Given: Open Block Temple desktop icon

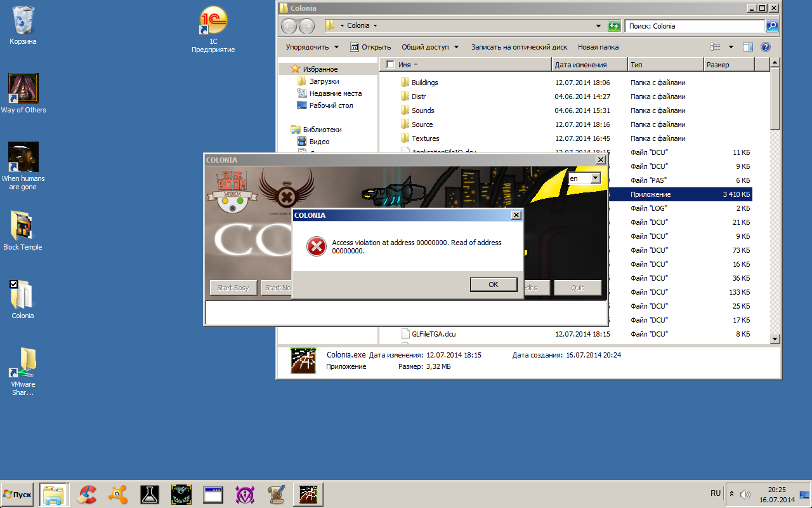Looking at the screenshot, I should [23, 231].
